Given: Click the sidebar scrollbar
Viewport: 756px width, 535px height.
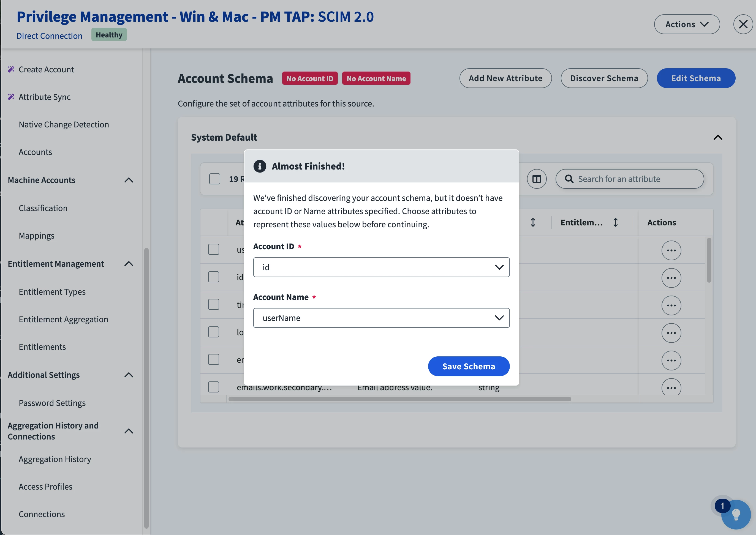Looking at the screenshot, I should click(x=146, y=389).
